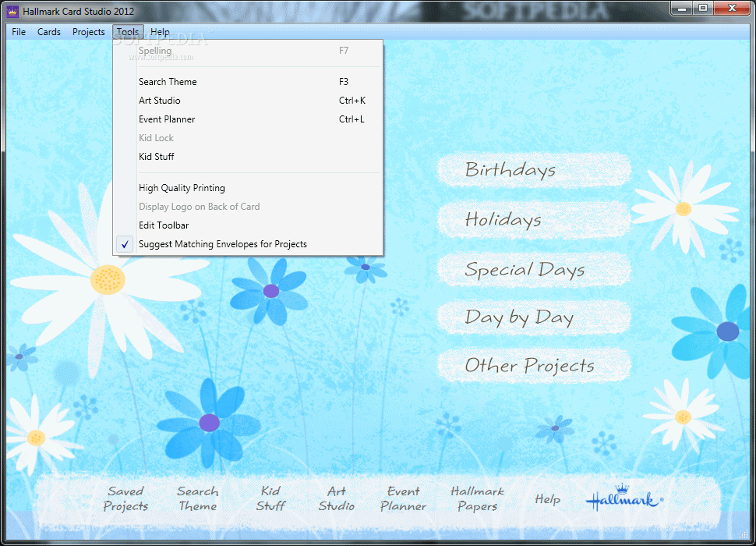Choose Search Theme from Tools menu
The image size is (756, 546).
(249, 82)
